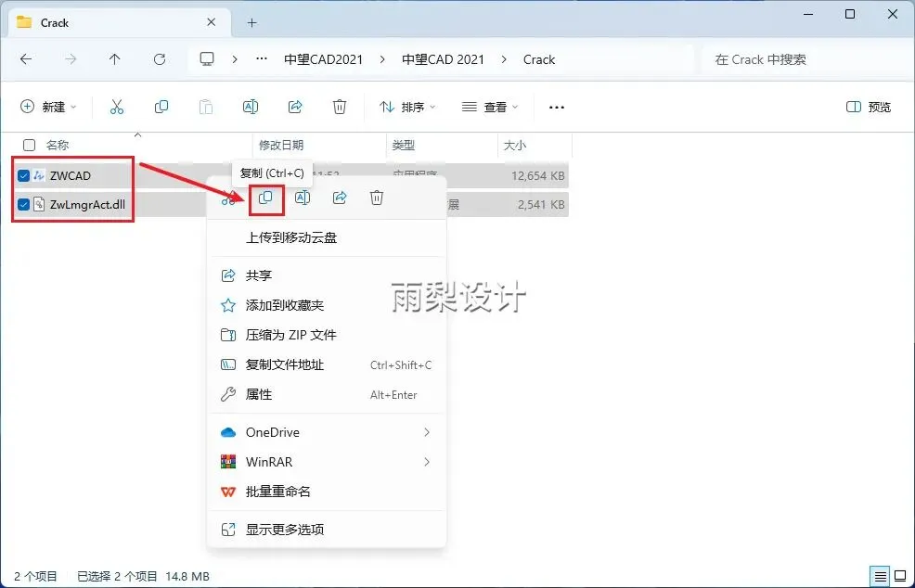This screenshot has width=915, height=588.
Task: Select the ZWCAD file name
Action: pyautogui.click(x=70, y=175)
